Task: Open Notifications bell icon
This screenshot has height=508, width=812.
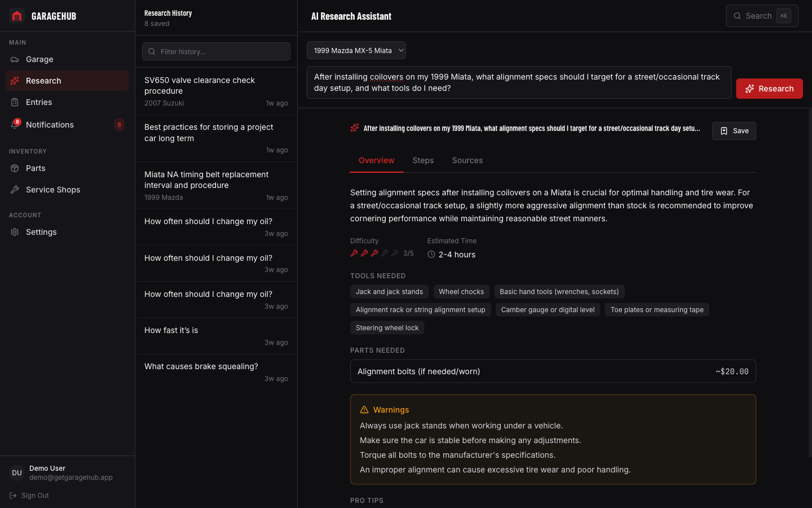Action: pos(15,125)
